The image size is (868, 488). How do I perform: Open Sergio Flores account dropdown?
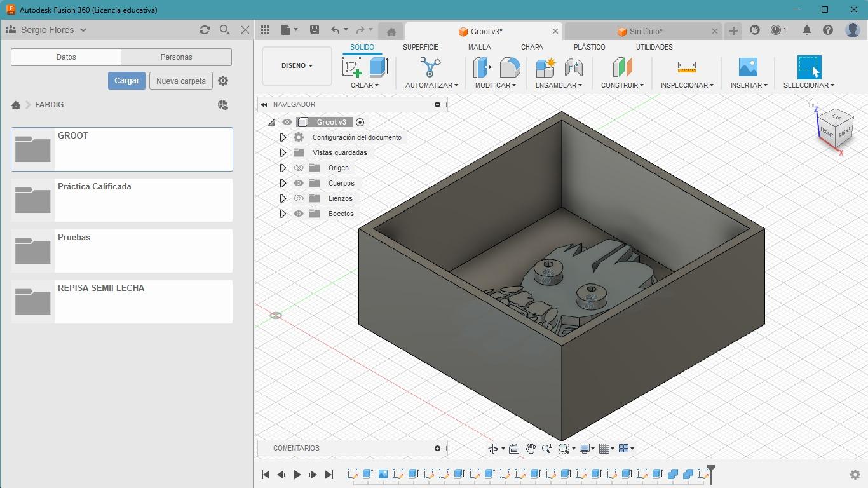tap(46, 30)
